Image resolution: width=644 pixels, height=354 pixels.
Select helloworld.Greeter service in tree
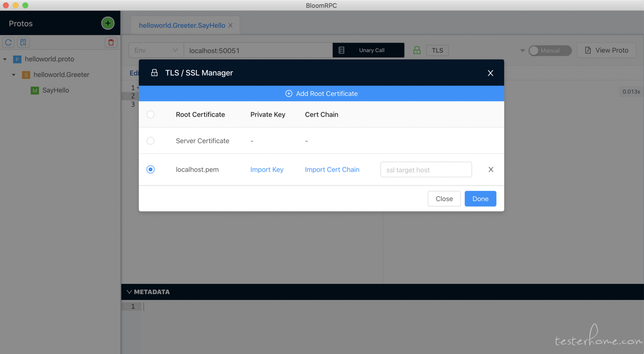pos(61,74)
